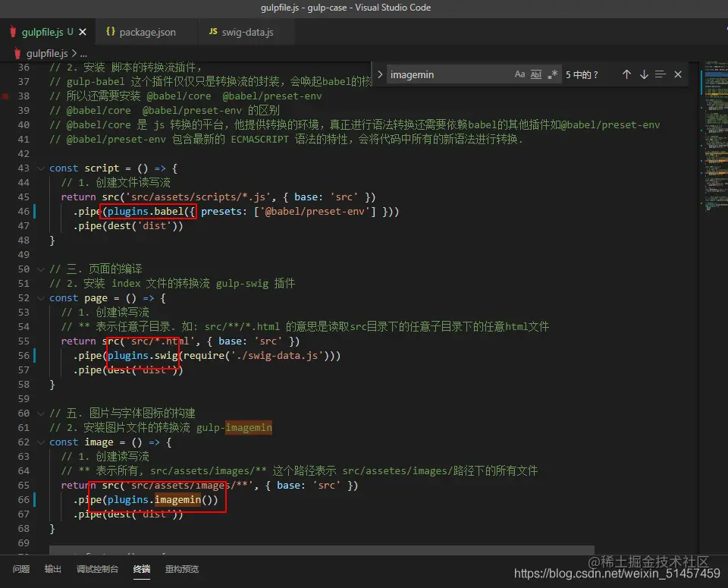Click the JS icon on swig-data.js tab

[x=213, y=32]
